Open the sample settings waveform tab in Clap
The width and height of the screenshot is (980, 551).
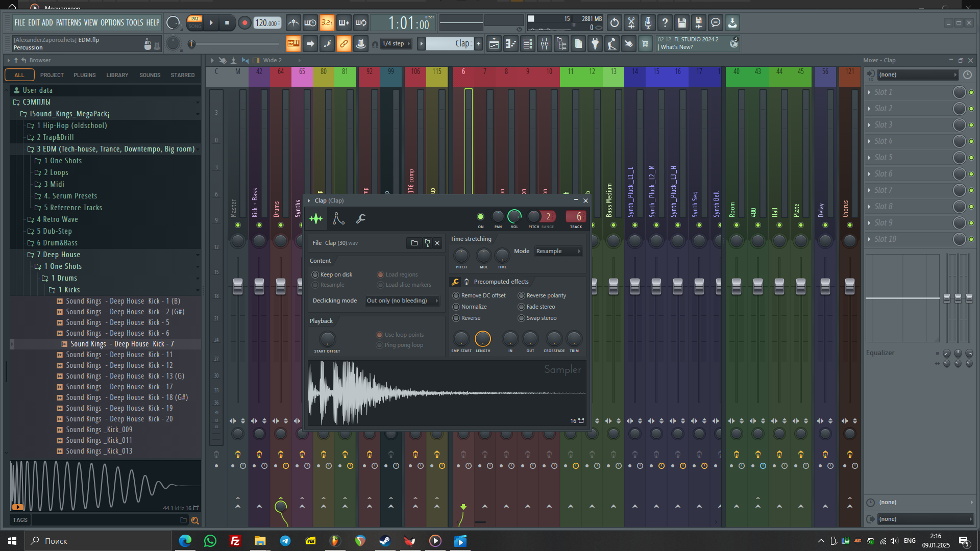tap(316, 219)
